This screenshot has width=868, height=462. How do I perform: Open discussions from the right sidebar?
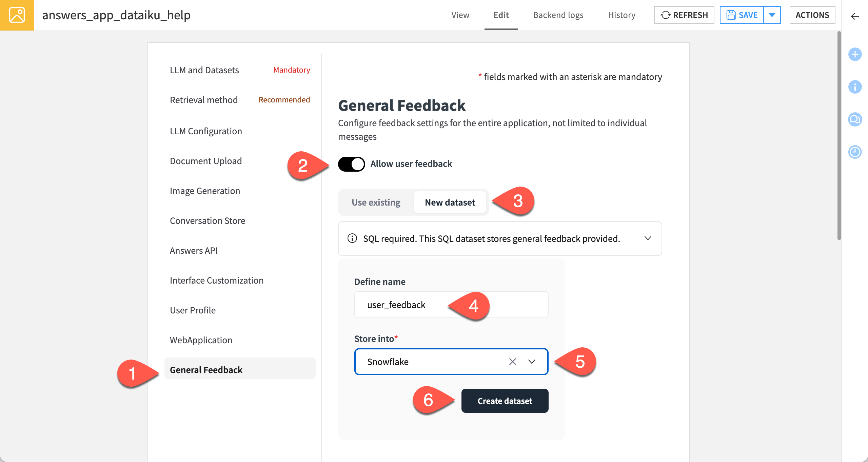point(855,119)
